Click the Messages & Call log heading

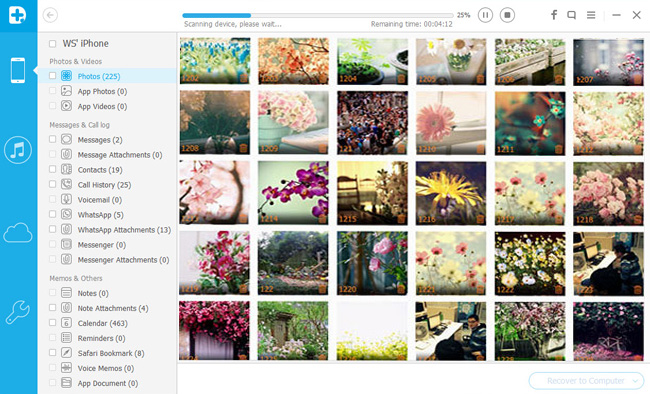pyautogui.click(x=80, y=125)
